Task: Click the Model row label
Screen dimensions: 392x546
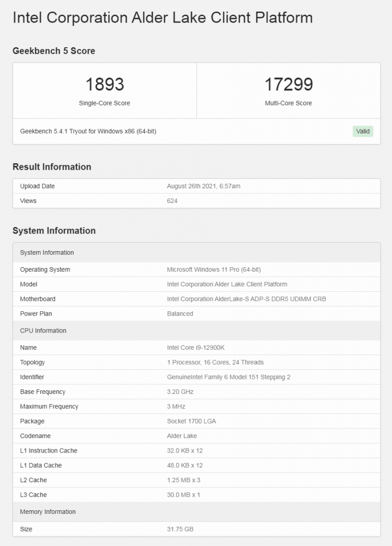Action: point(29,284)
